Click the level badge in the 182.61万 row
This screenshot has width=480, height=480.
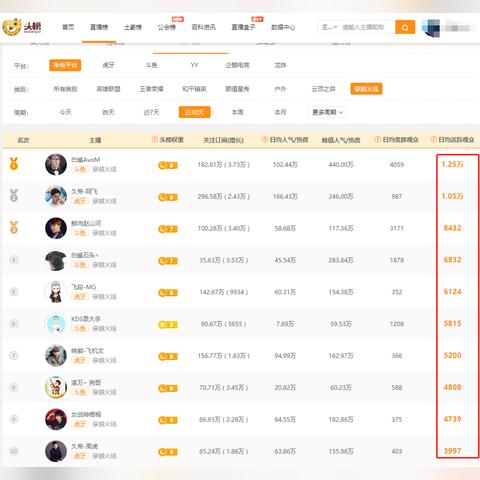(x=168, y=165)
